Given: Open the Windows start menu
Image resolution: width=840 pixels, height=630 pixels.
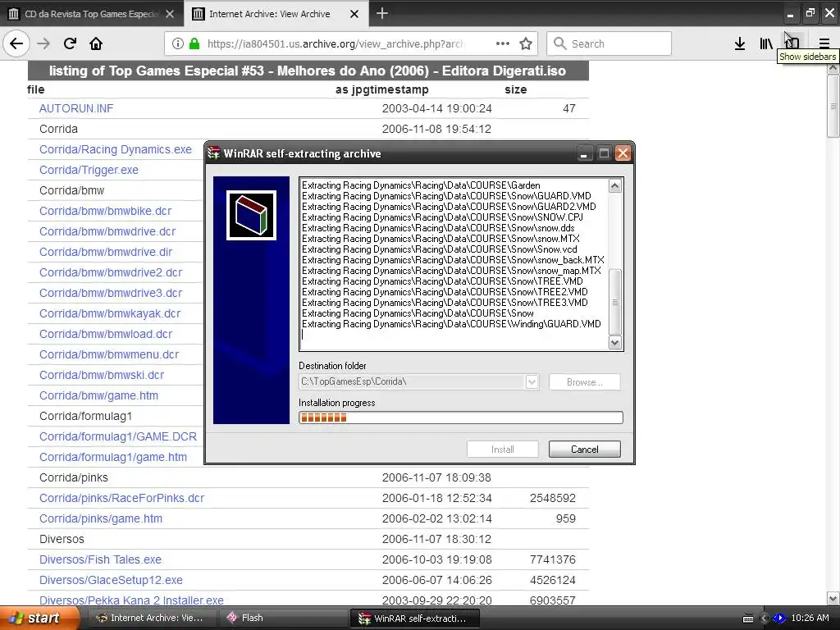Looking at the screenshot, I should click(x=39, y=618).
